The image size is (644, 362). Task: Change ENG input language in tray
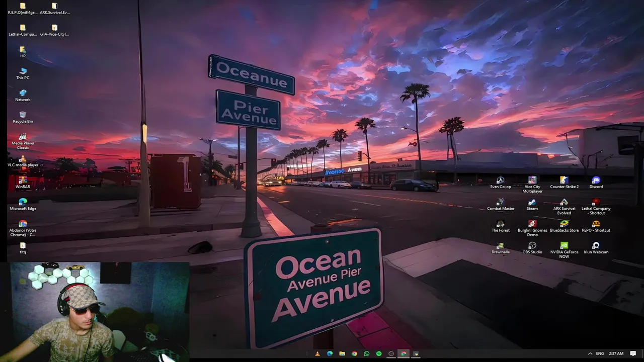pos(600,353)
